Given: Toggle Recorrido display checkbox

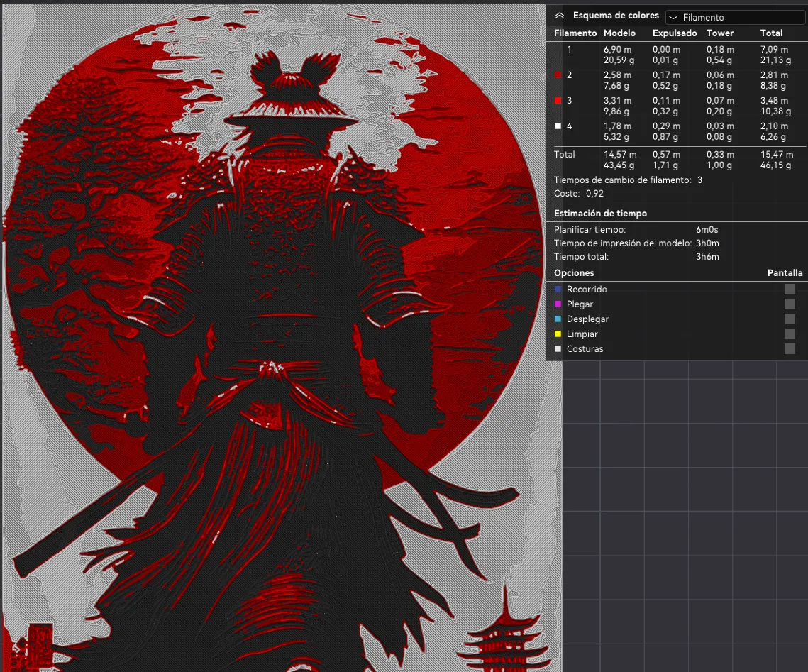Looking at the screenshot, I should tap(790, 289).
